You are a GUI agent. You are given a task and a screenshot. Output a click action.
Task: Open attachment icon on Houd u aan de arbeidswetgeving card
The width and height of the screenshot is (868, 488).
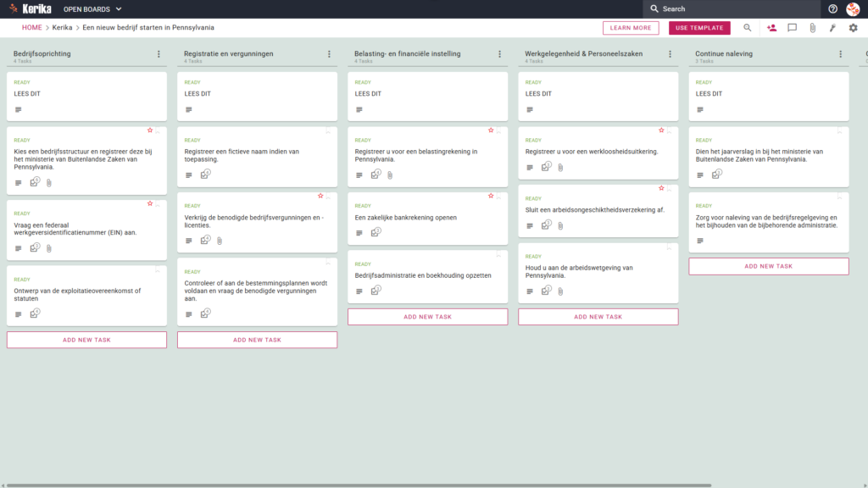coord(561,291)
